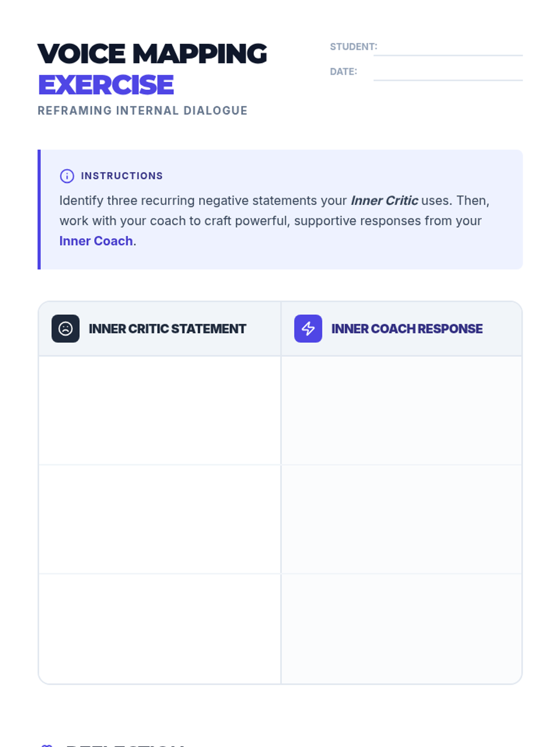
Task: Select the first Inner Critic statement cell
Action: (160, 410)
